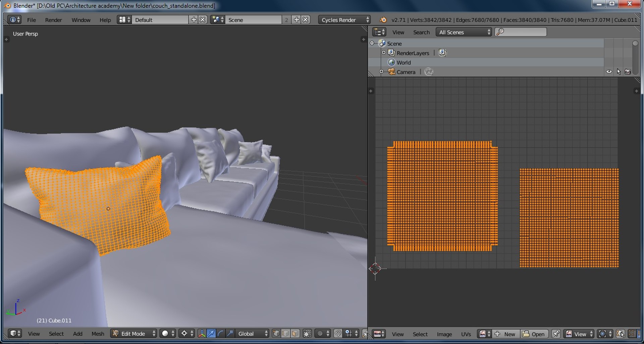Toggle Camera selectability cursor icon
644x344 pixels.
click(x=619, y=72)
